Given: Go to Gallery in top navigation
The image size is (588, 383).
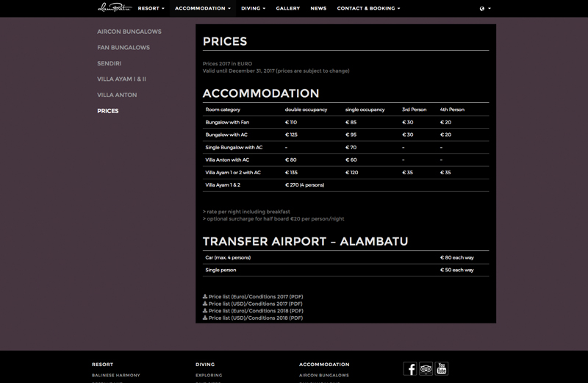Looking at the screenshot, I should click(x=287, y=8).
